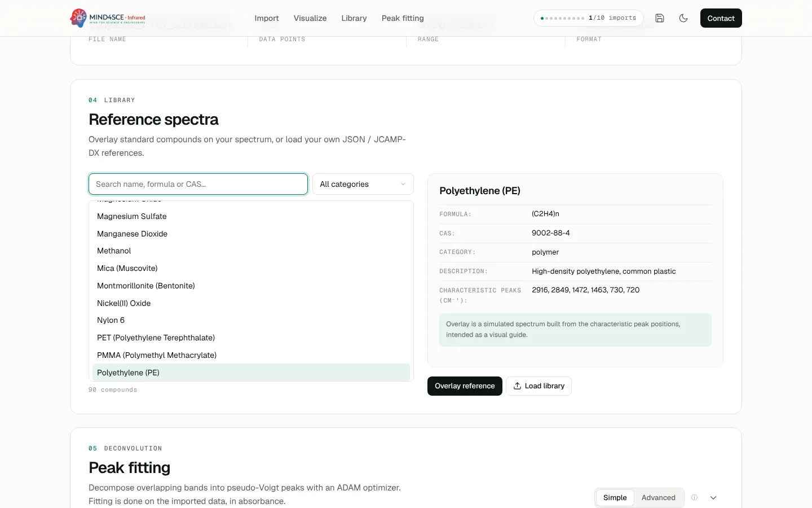The width and height of the screenshot is (812, 508).
Task: Click the save icon in header
Action: [x=660, y=18]
